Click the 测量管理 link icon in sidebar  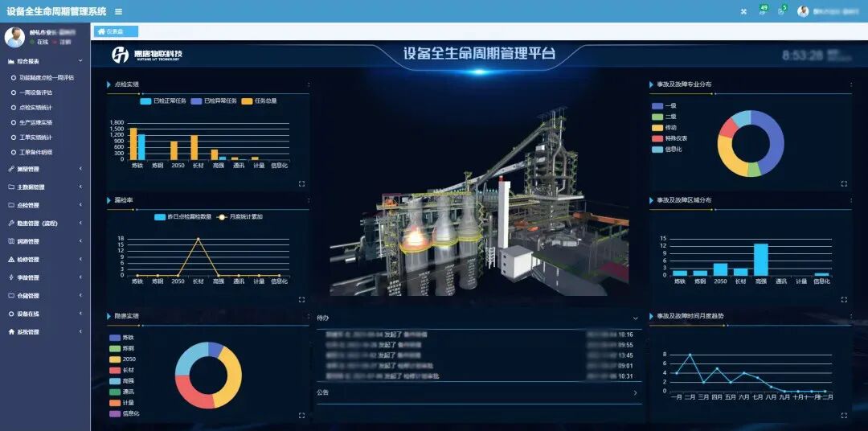(x=11, y=169)
